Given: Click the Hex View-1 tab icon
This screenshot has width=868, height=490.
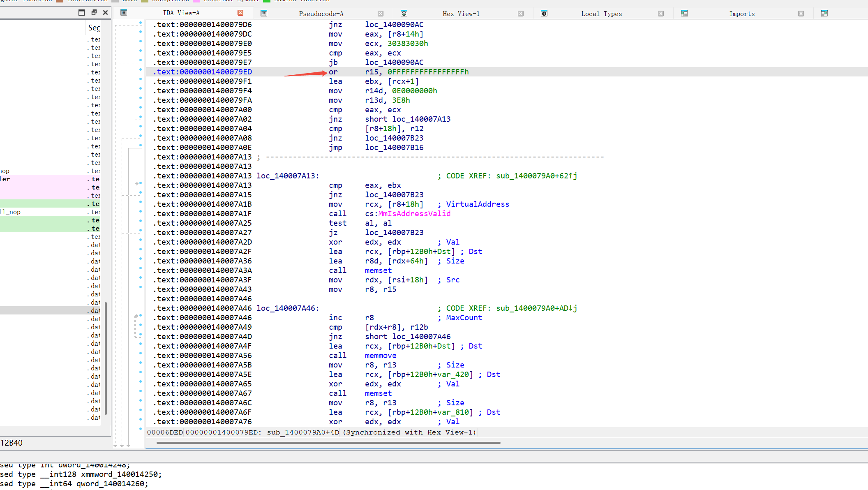Looking at the screenshot, I should pos(404,14).
